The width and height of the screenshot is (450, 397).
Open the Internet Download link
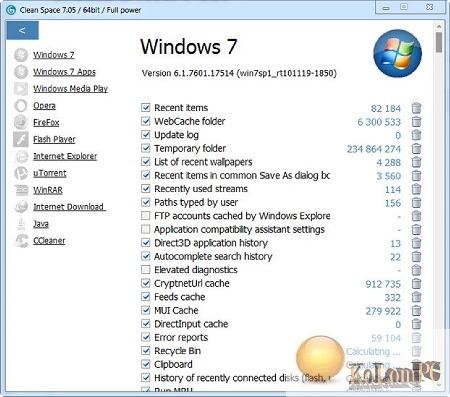(x=68, y=207)
